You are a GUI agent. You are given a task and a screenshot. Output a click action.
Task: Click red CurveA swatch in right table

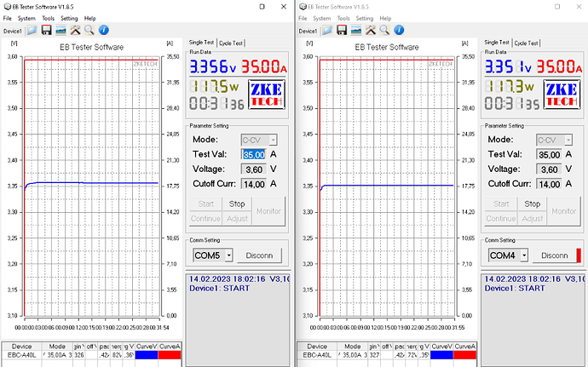point(465,355)
